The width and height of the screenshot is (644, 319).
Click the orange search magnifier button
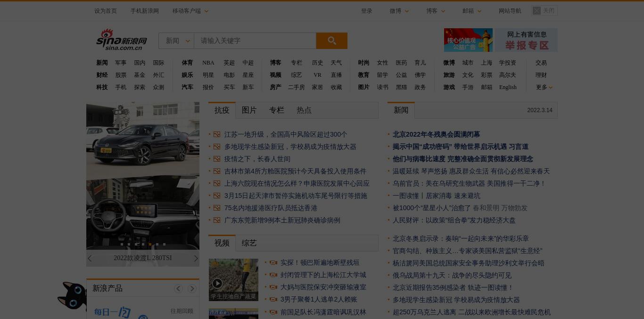(331, 41)
